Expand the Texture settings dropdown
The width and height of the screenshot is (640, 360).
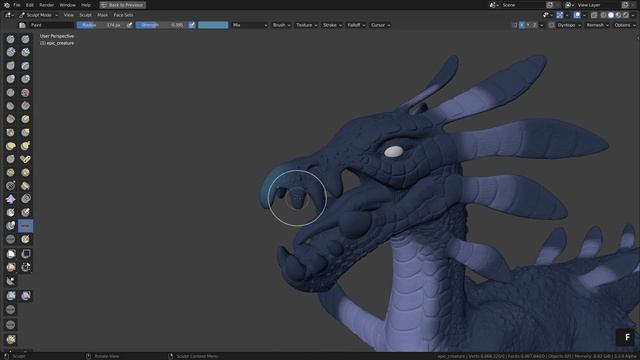point(307,25)
